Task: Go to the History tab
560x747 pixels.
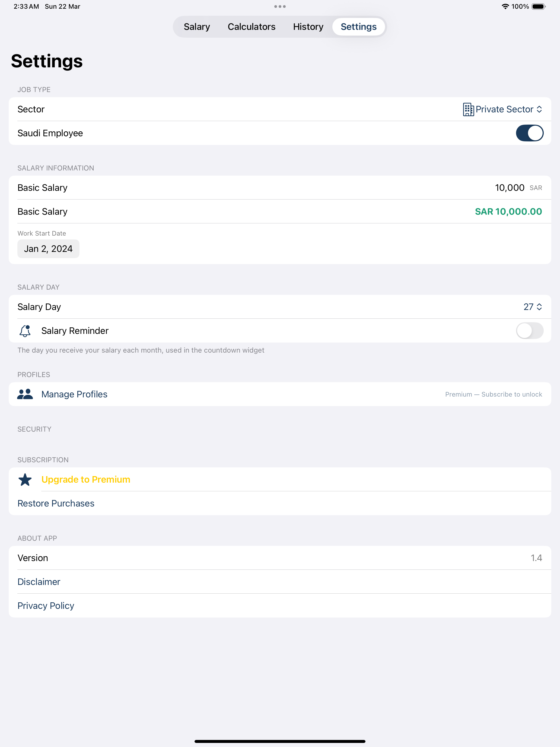Action: [308, 27]
